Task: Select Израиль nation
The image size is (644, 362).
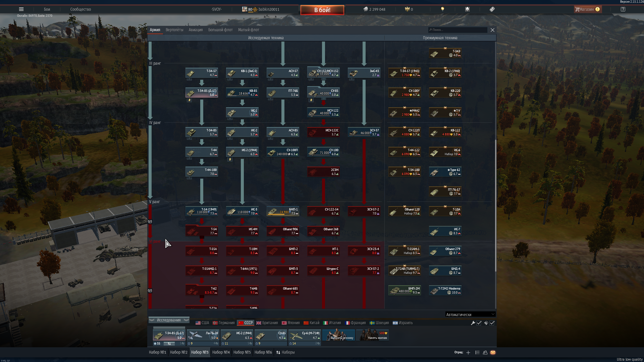Action: pyautogui.click(x=403, y=323)
